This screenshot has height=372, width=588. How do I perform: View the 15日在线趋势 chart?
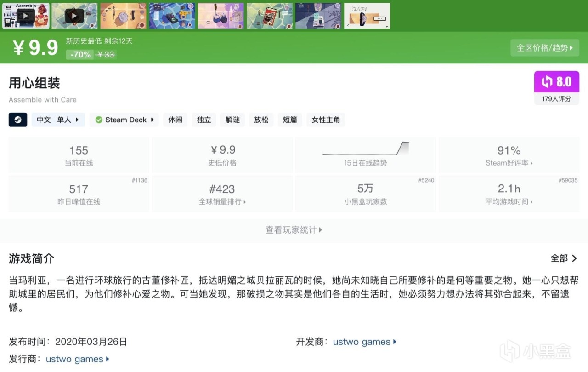coord(366,156)
